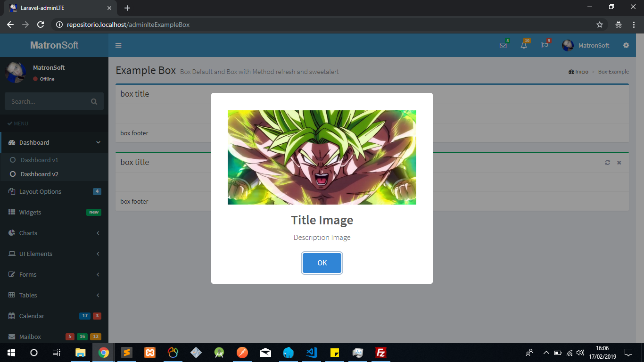The image size is (644, 362).
Task: Click the Widgets grid icon
Action: [12, 212]
